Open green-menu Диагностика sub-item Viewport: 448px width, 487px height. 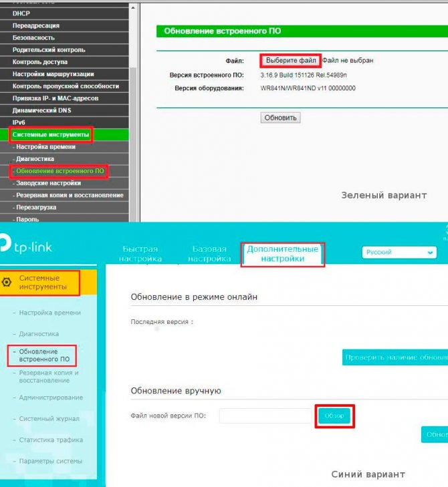[x=35, y=159]
